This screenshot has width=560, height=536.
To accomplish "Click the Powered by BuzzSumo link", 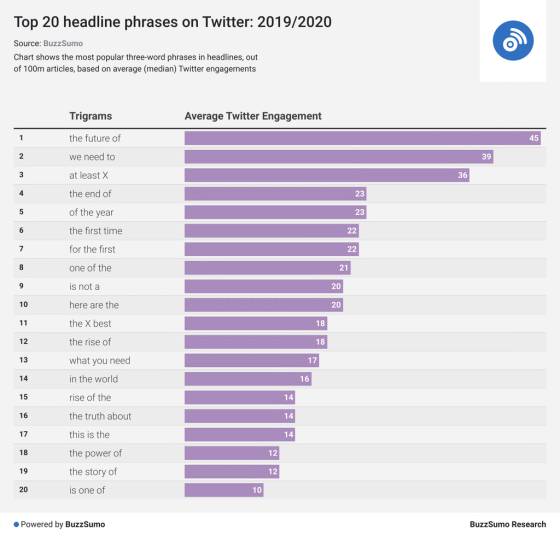I will [63, 524].
